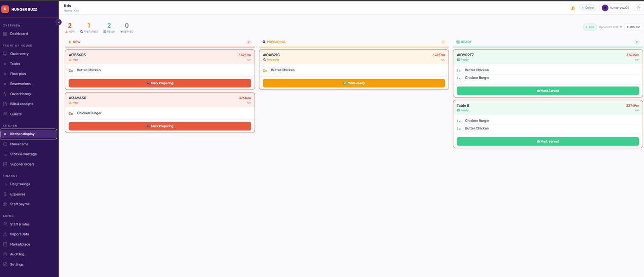This screenshot has height=277, width=644.
Task: Click the Settings gear icon in the sidebar
Action: point(5,265)
